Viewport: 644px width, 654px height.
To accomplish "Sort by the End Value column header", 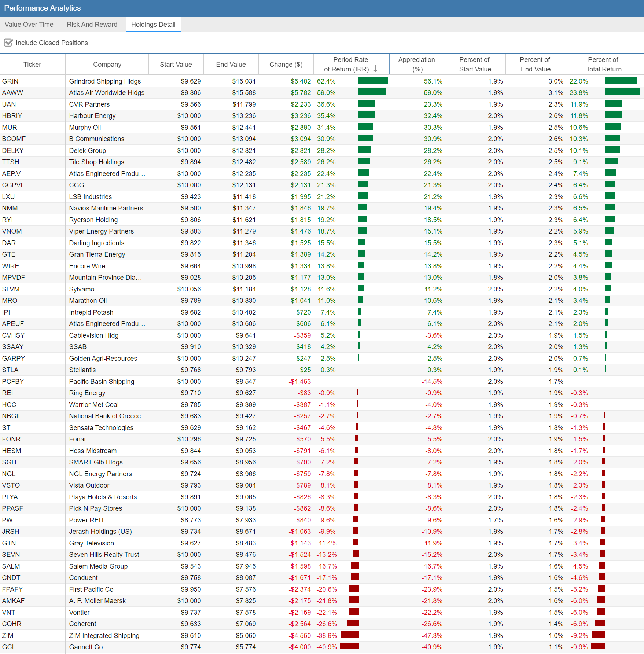I will pos(231,65).
